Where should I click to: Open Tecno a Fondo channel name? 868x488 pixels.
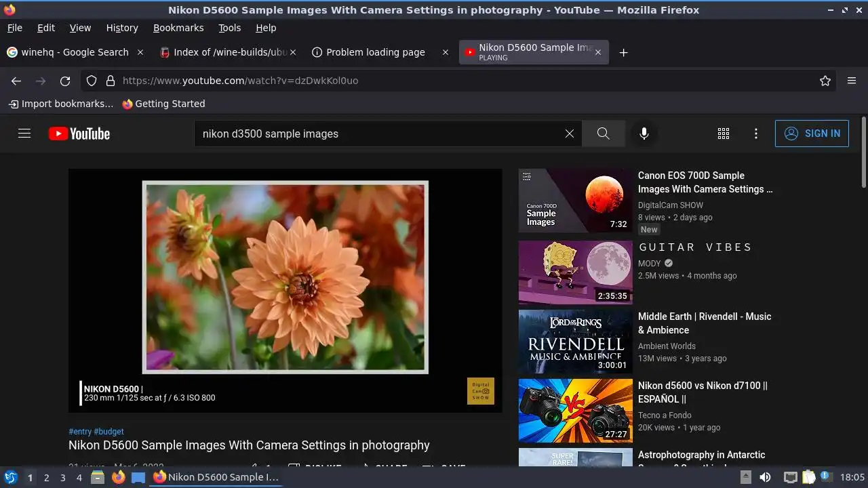pyautogui.click(x=665, y=415)
